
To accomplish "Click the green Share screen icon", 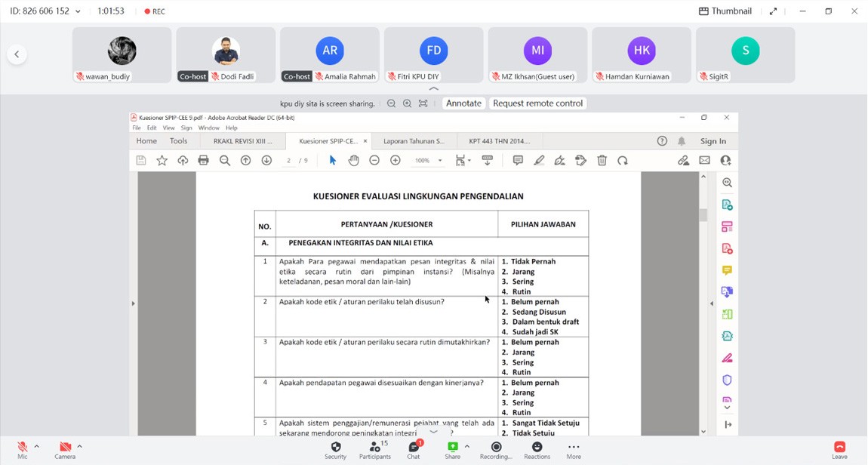I will coord(452,448).
